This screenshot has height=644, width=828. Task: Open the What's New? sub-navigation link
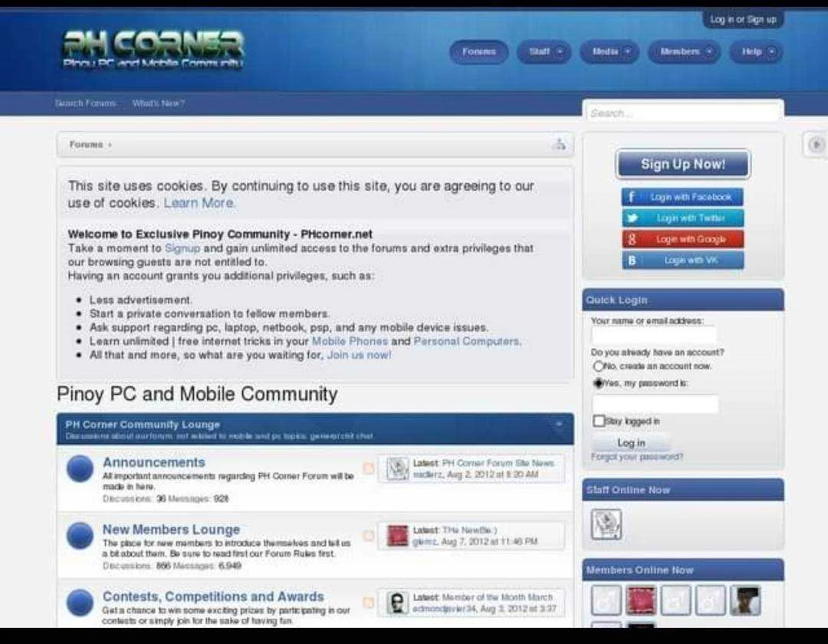[159, 103]
